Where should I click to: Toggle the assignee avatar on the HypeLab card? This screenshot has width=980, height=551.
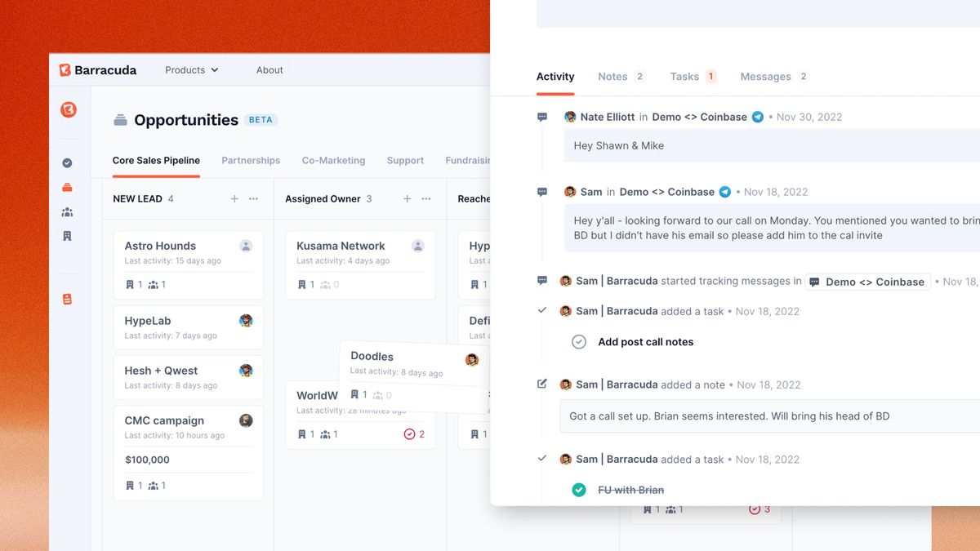[246, 321]
